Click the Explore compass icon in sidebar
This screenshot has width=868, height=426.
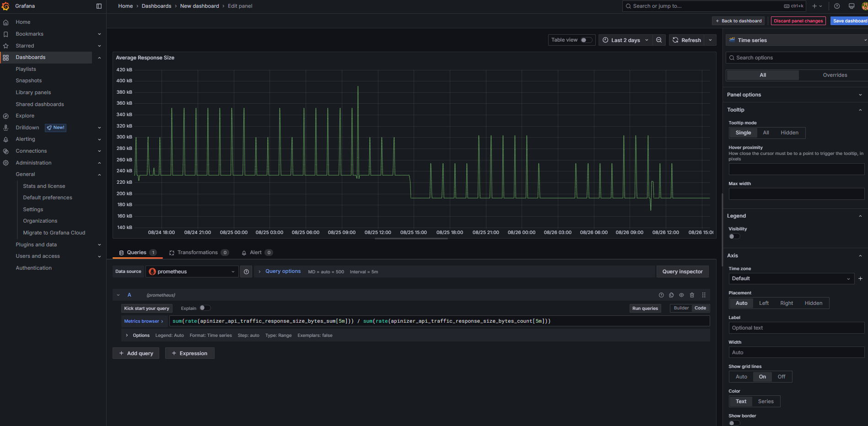coord(6,116)
